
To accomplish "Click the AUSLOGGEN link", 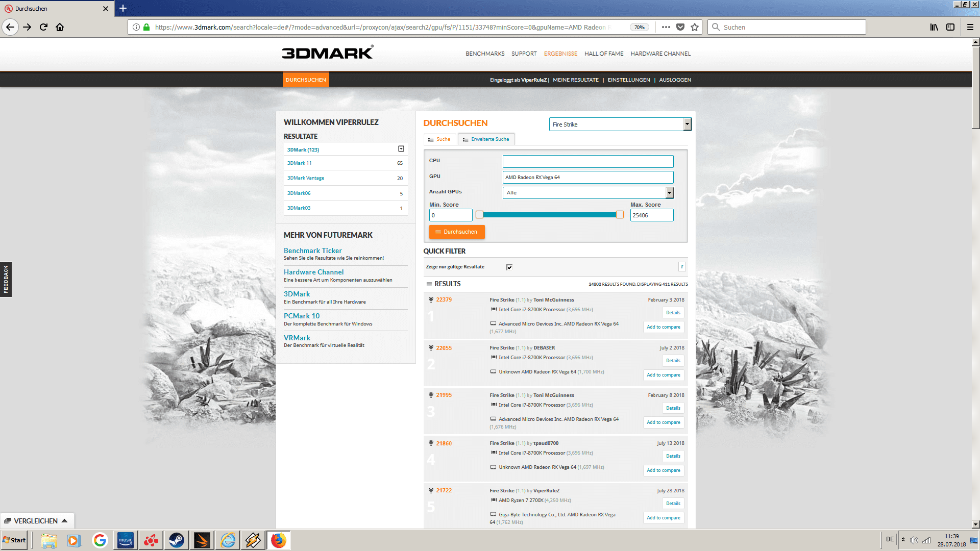I will (x=675, y=80).
